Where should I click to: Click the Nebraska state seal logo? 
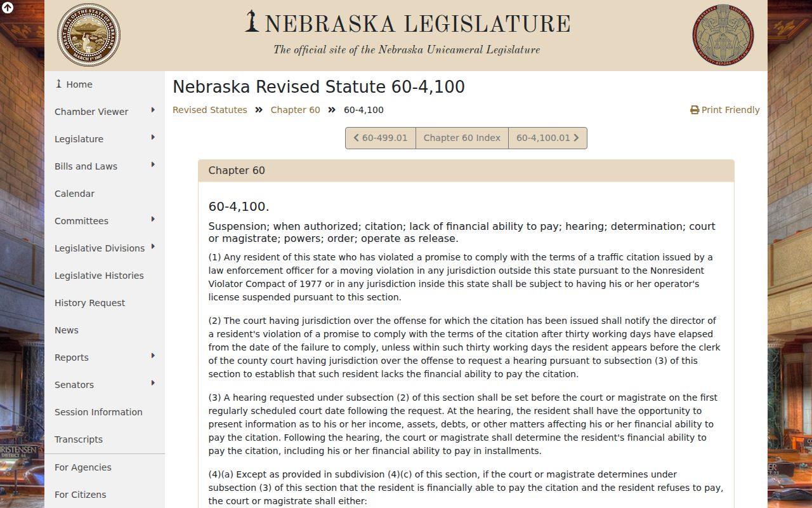coord(89,35)
